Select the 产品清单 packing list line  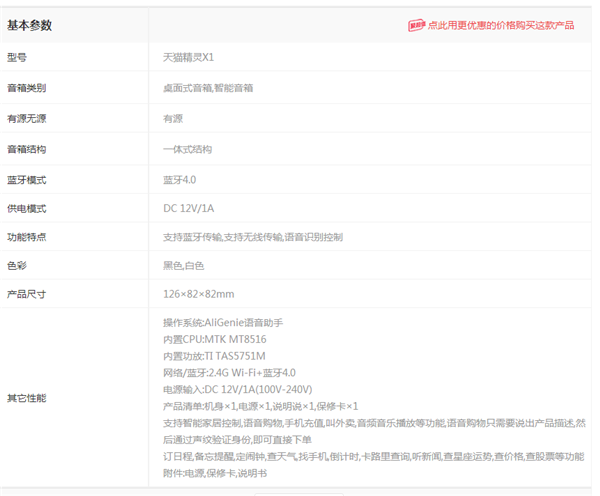coord(261,406)
